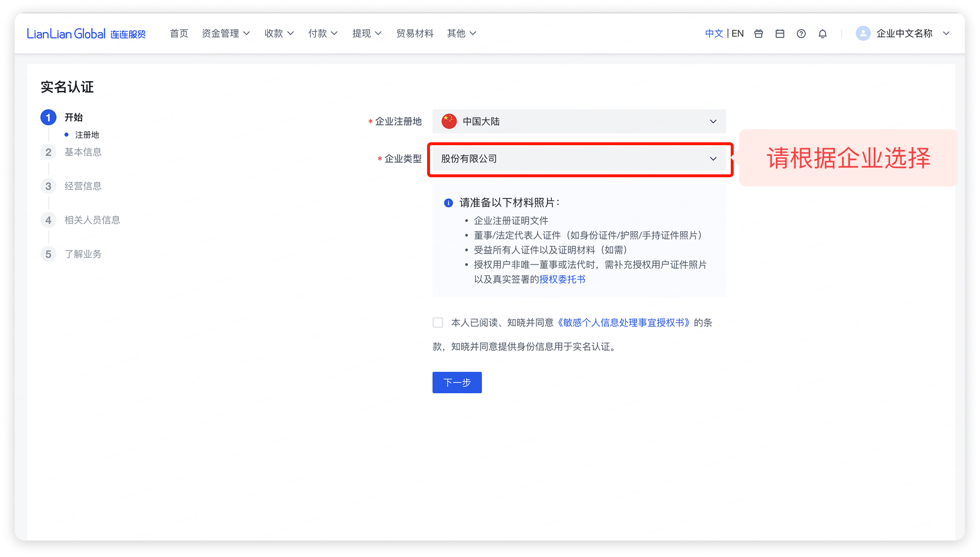Open 敏感个人信息处理事宜授权书 link
Screen dimensions: 980x557
[x=623, y=322]
